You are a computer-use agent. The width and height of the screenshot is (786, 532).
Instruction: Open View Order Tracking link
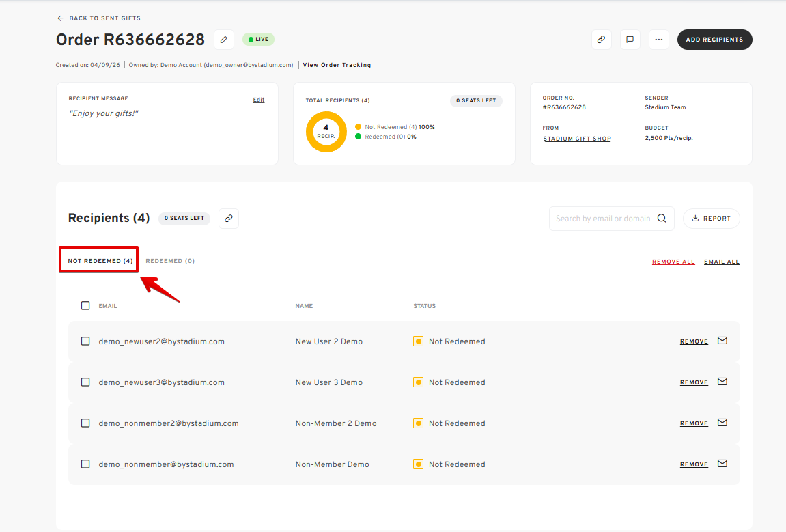point(337,65)
